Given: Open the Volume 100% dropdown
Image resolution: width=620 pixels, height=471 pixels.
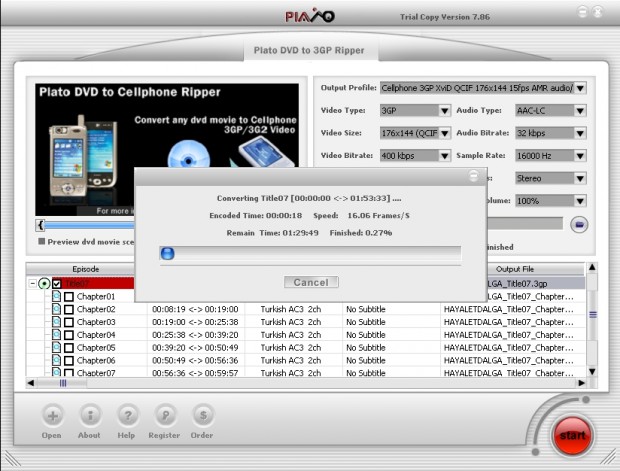Looking at the screenshot, I should (x=580, y=201).
